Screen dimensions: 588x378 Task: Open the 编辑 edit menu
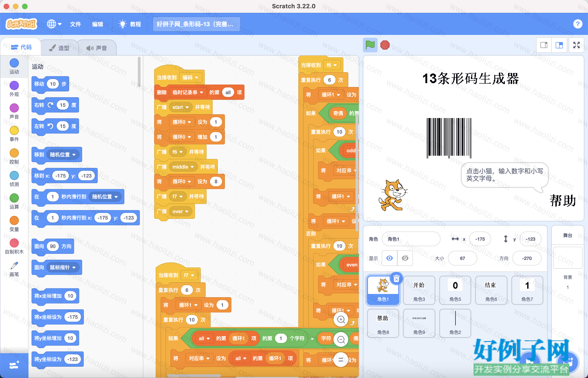point(97,24)
